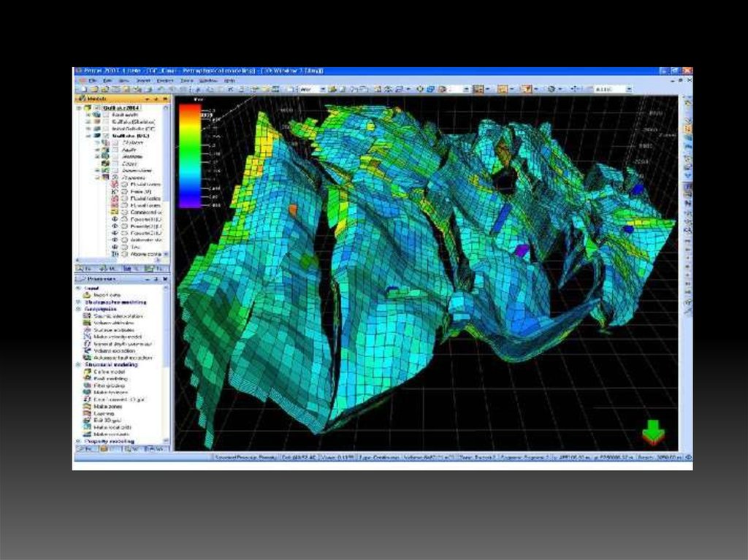Open the rightmost toolbar combo box dropdown

629,89
